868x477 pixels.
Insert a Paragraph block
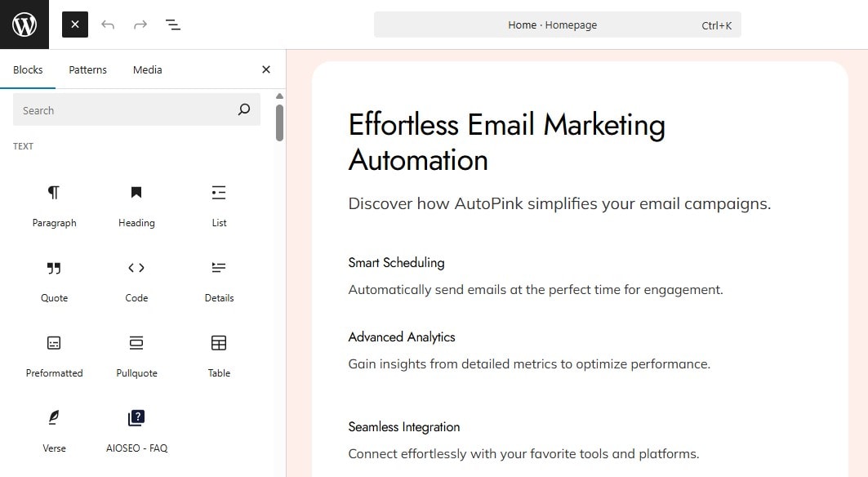click(x=54, y=206)
